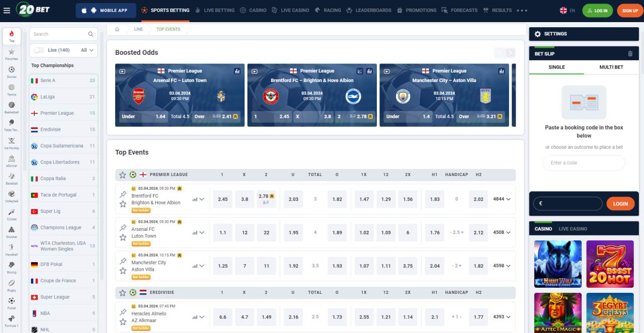644x333 pixels.
Task: Favorite the Brentford FC match star
Action: 123,204
